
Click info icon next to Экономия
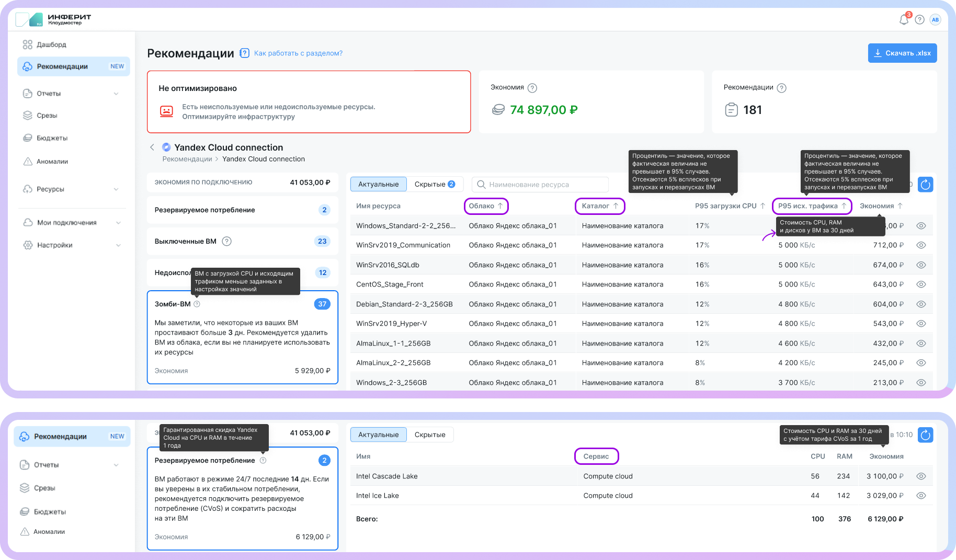(532, 88)
